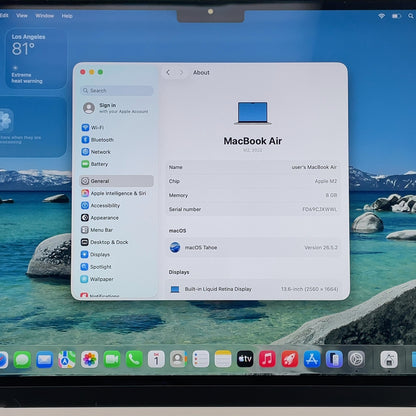Sign in with your Apple Account
The height and width of the screenshot is (416, 416).
(x=116, y=108)
